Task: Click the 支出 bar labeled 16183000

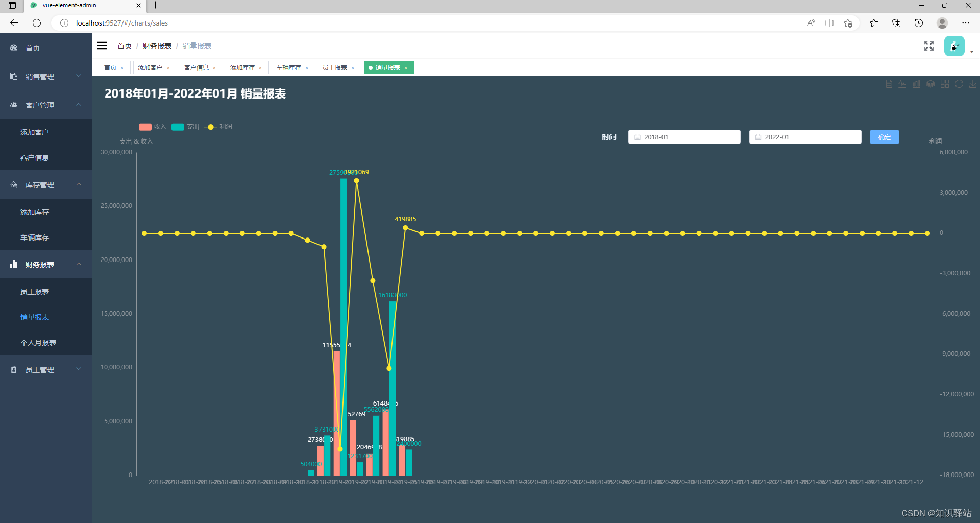Action: click(x=393, y=388)
